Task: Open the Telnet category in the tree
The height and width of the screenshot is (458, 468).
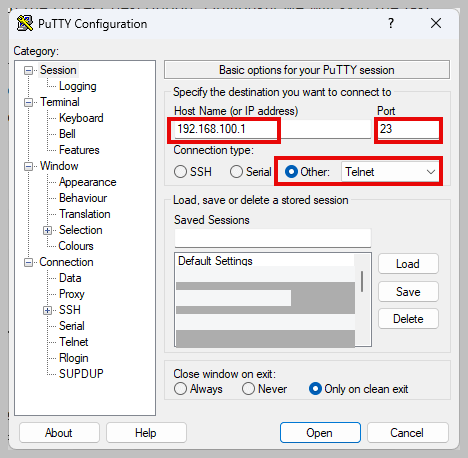Action: (74, 342)
